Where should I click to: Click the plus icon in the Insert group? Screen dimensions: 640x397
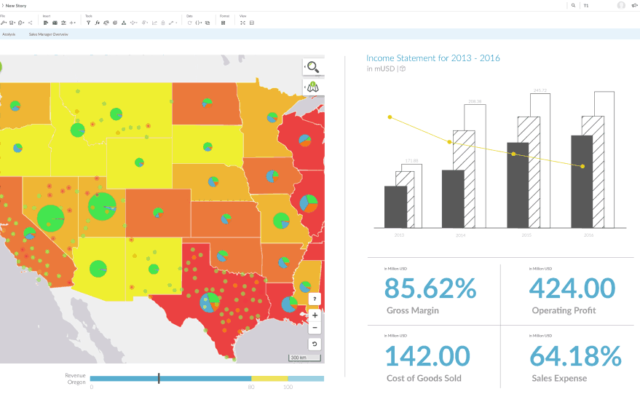pos(71,23)
